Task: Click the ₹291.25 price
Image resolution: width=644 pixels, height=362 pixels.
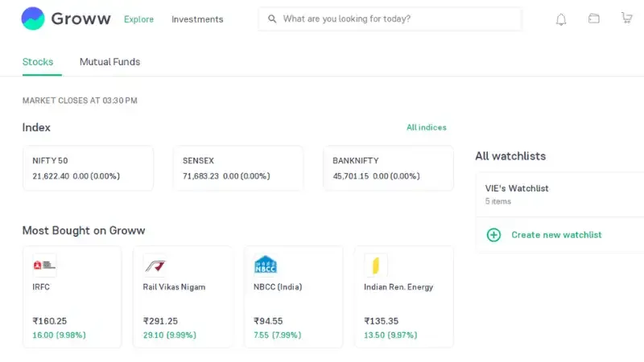Action: pyautogui.click(x=160, y=321)
